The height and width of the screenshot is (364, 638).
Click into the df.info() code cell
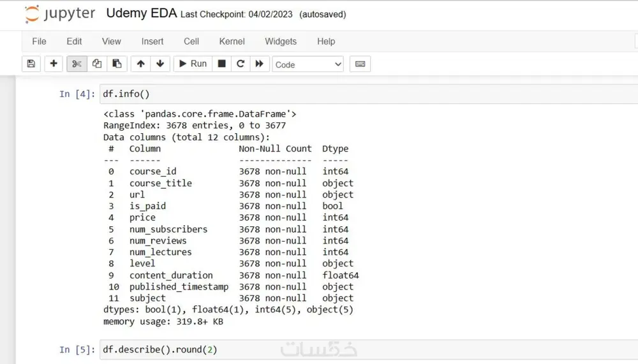pyautogui.click(x=369, y=94)
